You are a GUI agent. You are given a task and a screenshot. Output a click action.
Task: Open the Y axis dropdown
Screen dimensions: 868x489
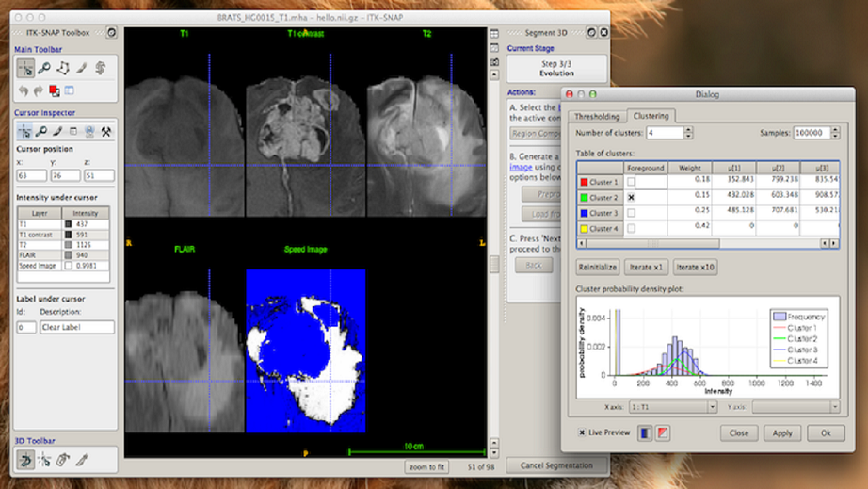coord(795,406)
